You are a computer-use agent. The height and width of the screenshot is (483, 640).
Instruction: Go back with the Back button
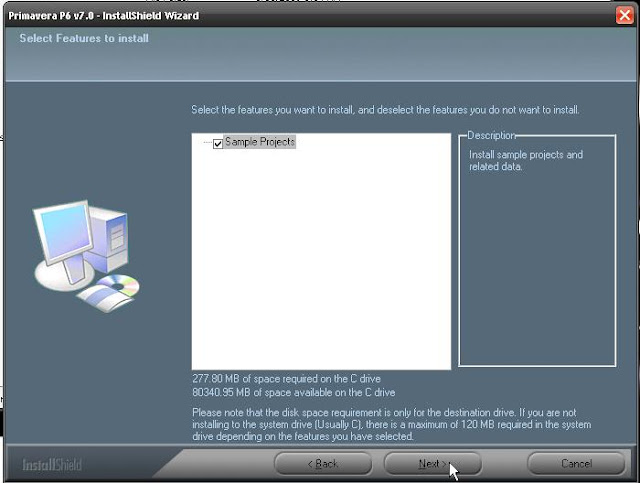(x=323, y=463)
